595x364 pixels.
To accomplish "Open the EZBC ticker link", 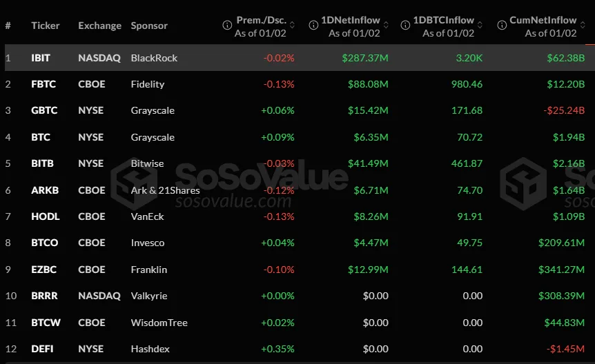I will coord(43,270).
